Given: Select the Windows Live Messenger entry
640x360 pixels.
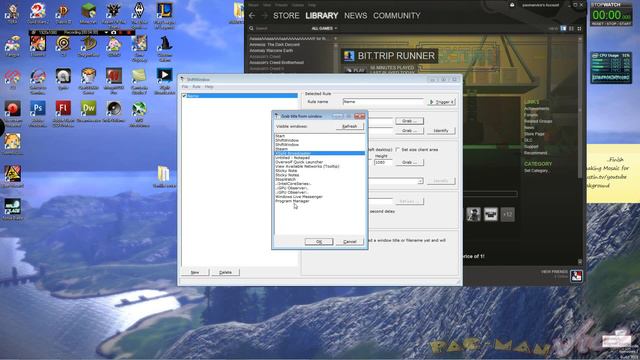Looking at the screenshot, I should [x=320, y=197].
